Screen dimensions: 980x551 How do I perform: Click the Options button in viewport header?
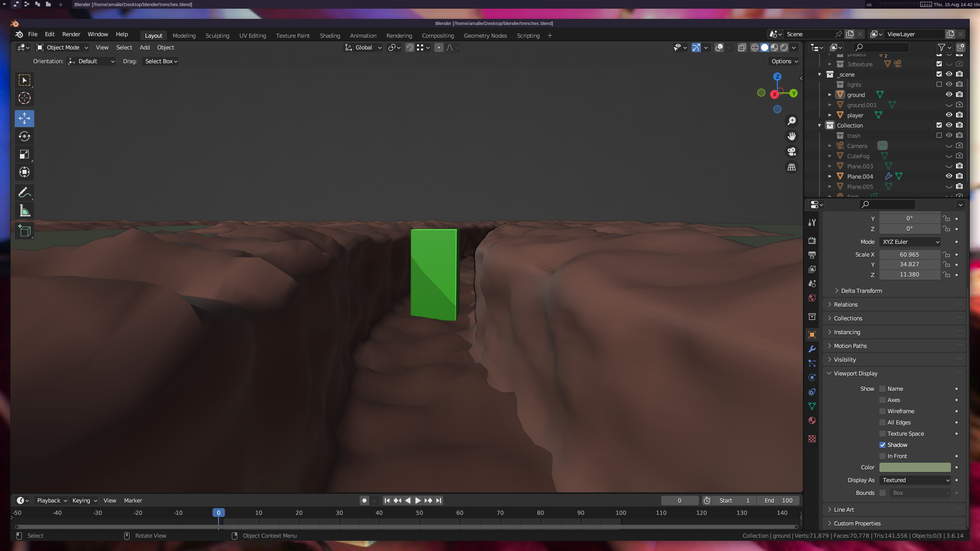pyautogui.click(x=784, y=61)
